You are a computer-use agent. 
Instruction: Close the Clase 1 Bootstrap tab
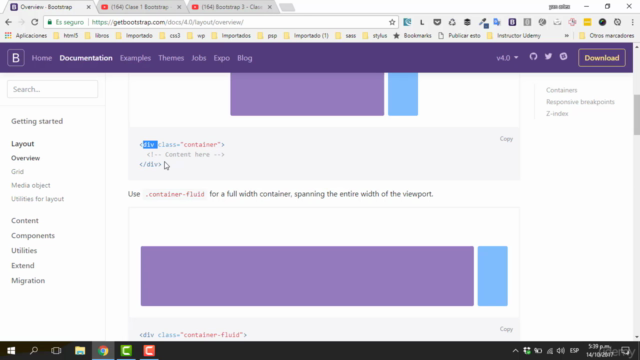pos(179,7)
